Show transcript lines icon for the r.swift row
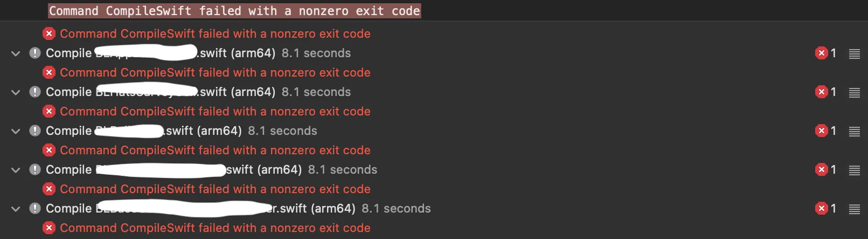 click(855, 209)
